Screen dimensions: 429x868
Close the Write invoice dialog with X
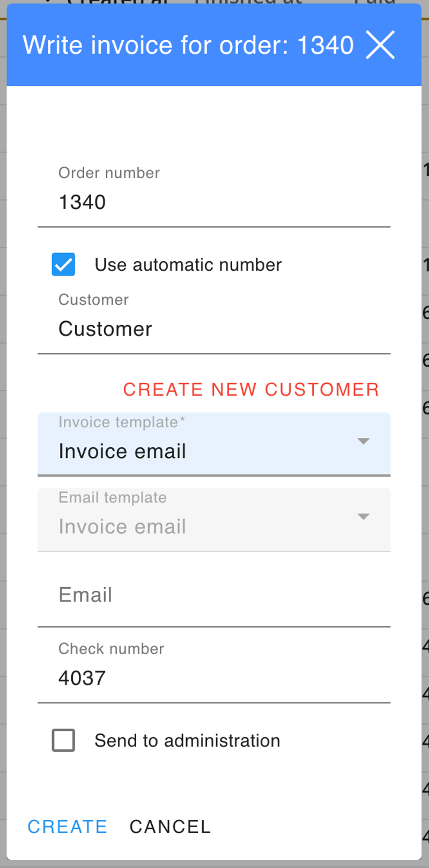380,44
